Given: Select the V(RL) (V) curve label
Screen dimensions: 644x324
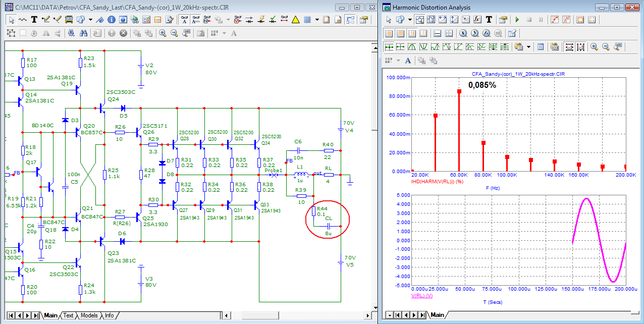Looking at the screenshot, I should [x=422, y=295].
